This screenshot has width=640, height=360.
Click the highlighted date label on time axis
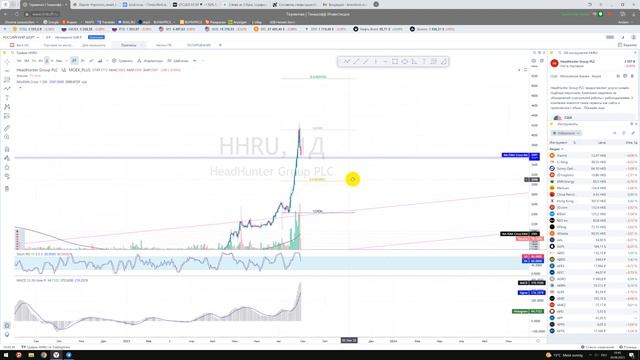click(x=349, y=340)
